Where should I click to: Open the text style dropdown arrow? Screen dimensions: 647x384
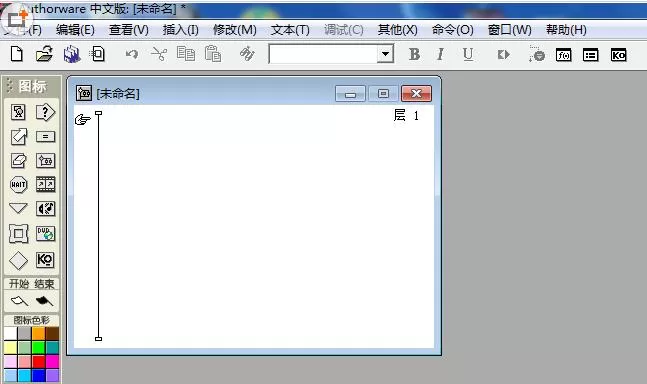tap(385, 54)
